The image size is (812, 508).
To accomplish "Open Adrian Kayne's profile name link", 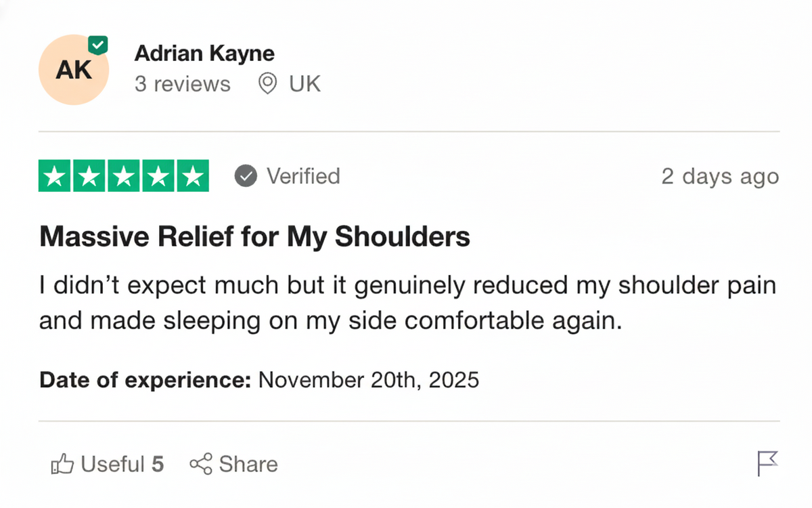I will coord(204,53).
